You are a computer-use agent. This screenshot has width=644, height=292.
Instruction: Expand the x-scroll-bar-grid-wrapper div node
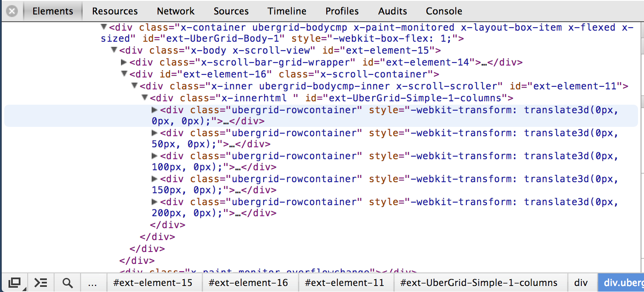click(124, 63)
